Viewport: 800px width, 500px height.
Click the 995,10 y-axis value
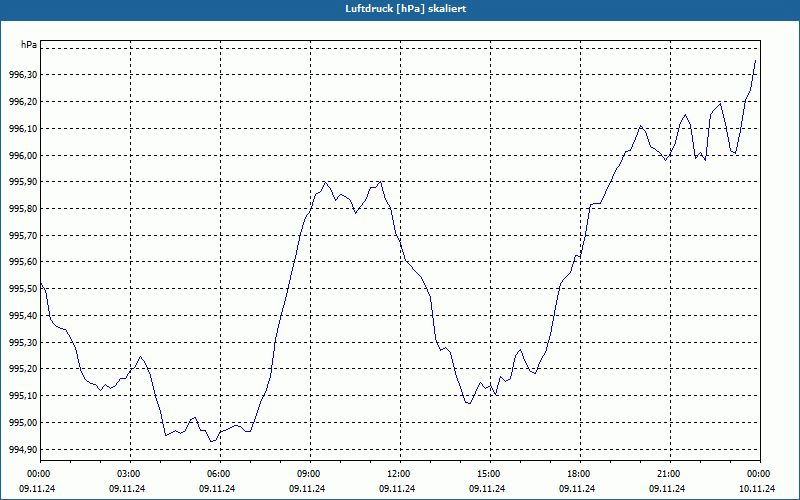click(23, 396)
